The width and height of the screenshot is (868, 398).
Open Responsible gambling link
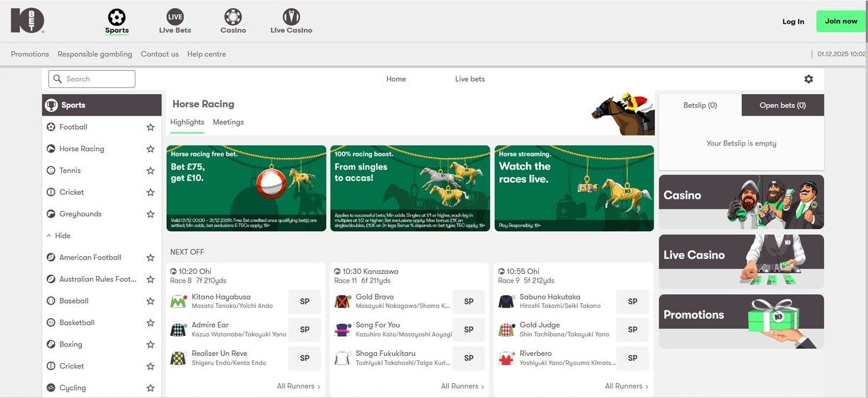point(95,54)
